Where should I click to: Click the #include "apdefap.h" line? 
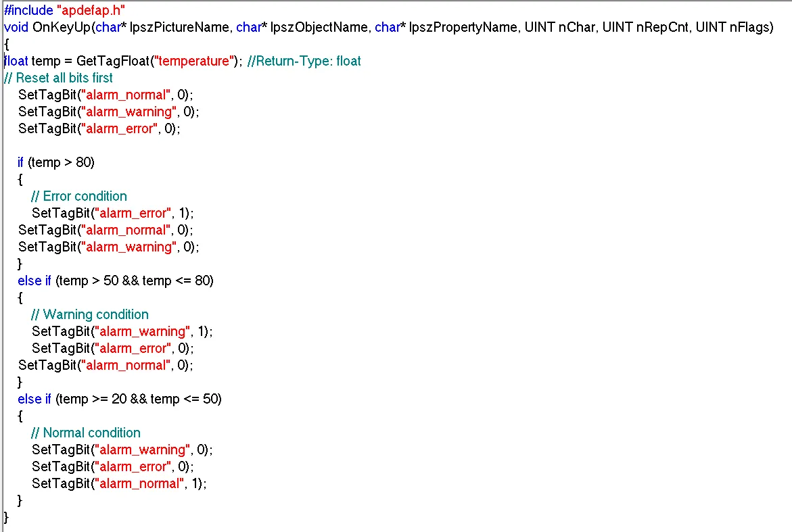65,10
